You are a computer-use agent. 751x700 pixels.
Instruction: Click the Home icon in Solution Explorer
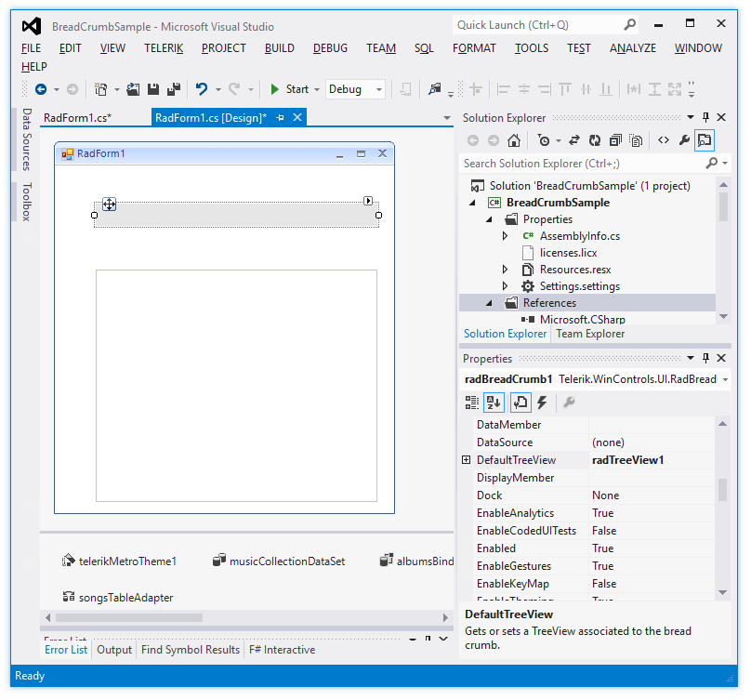514,139
